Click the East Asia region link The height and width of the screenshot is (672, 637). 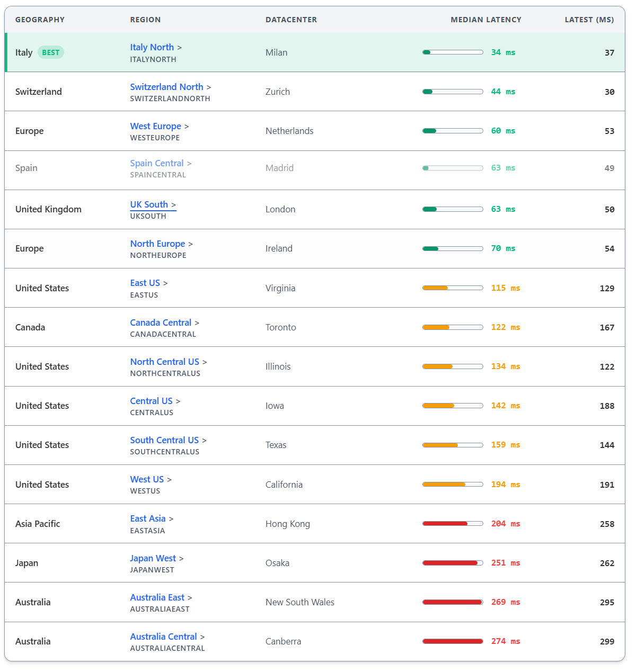point(148,518)
